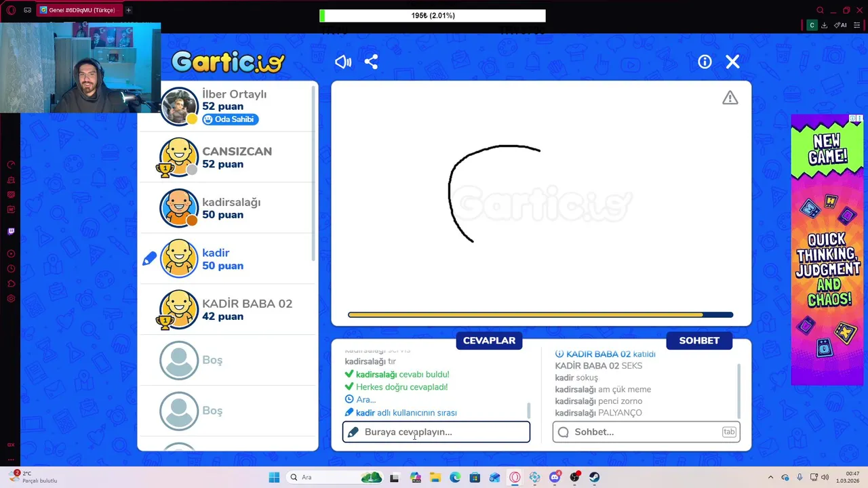
Task: Click the chat panel scrollbar
Action: [x=738, y=391]
